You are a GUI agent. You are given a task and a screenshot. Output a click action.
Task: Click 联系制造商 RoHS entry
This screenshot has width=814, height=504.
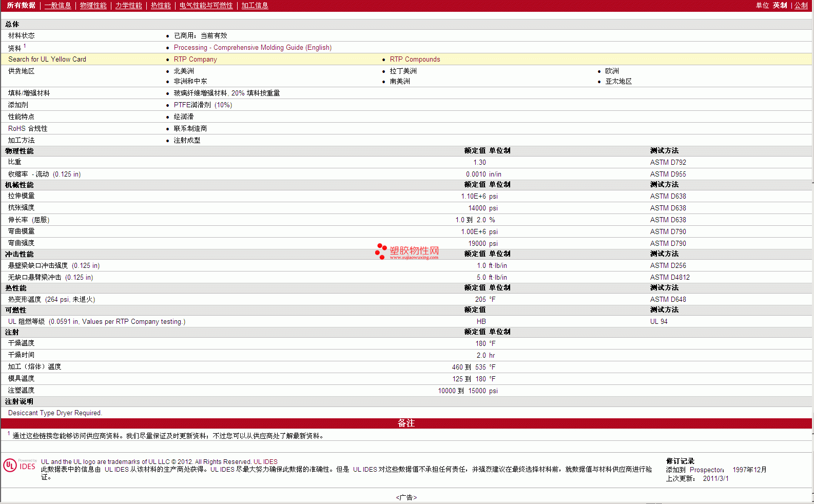[x=190, y=128]
